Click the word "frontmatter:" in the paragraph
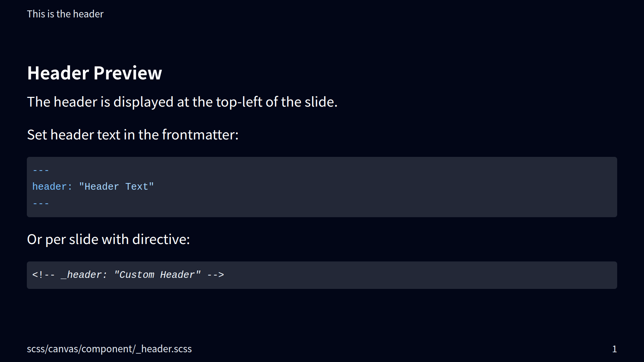The width and height of the screenshot is (644, 362). pos(200,135)
